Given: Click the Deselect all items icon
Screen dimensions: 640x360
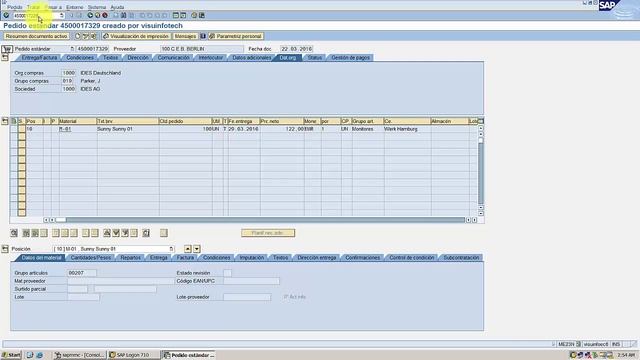Looking at the screenshot, I should [x=35, y=233].
